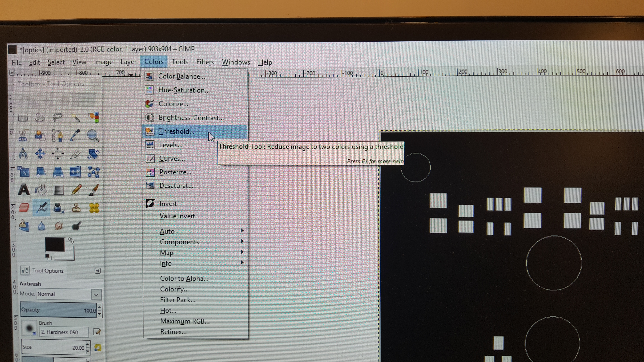Viewport: 644px width, 362px height.
Task: Select the Rotate tool
Action: 93,154
